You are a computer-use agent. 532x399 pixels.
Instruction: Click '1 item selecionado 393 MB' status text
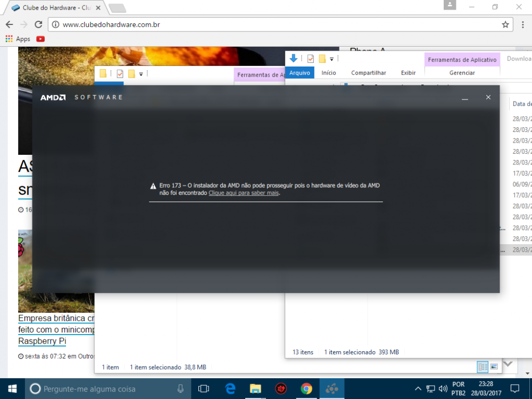pyautogui.click(x=361, y=352)
